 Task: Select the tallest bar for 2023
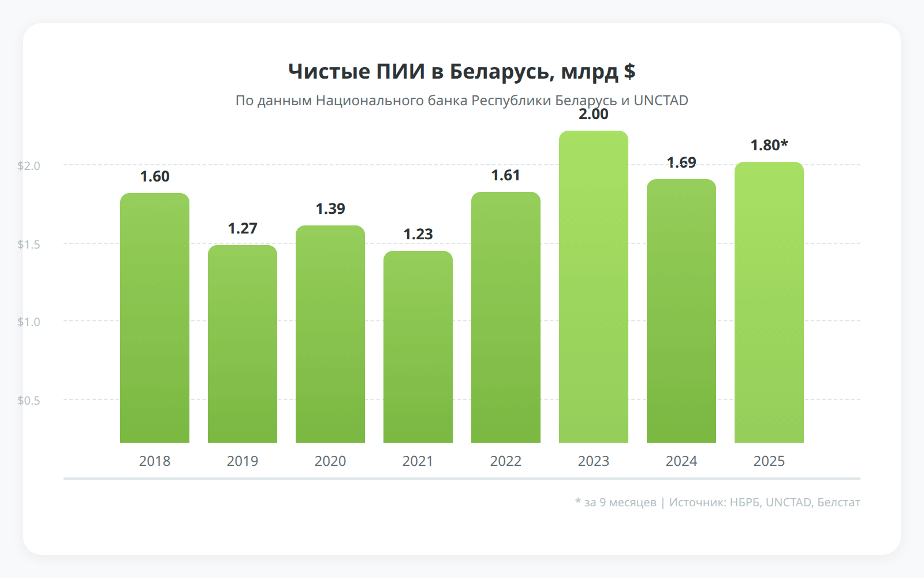tap(594, 287)
